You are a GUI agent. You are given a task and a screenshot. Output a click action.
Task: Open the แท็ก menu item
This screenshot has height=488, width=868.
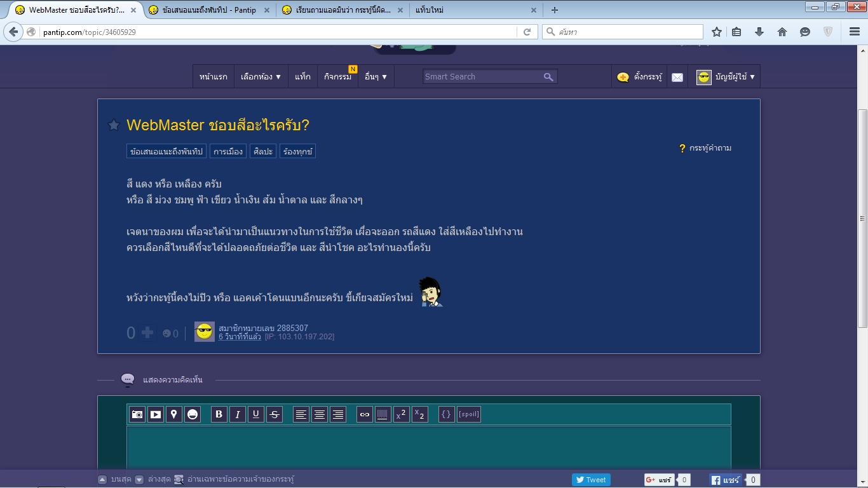click(x=303, y=76)
